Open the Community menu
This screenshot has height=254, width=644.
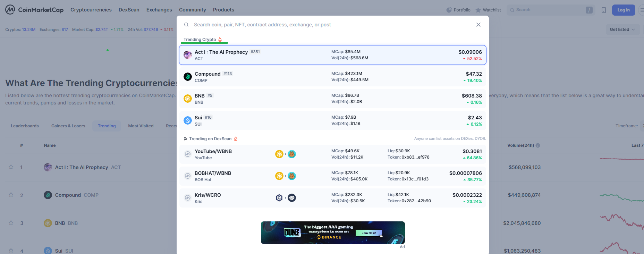(x=193, y=10)
